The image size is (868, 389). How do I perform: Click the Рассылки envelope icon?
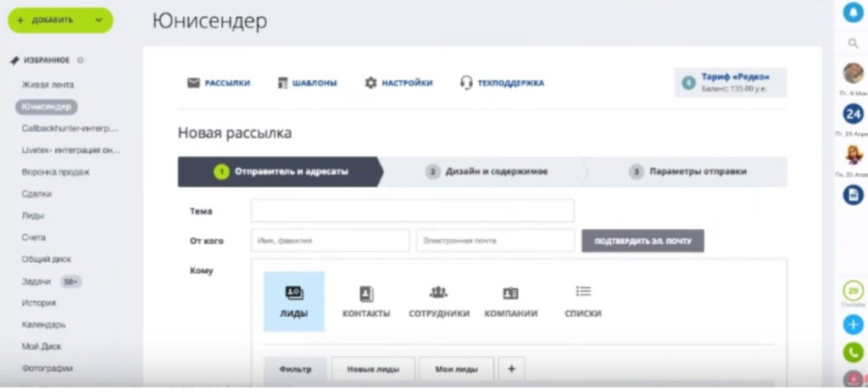[193, 83]
